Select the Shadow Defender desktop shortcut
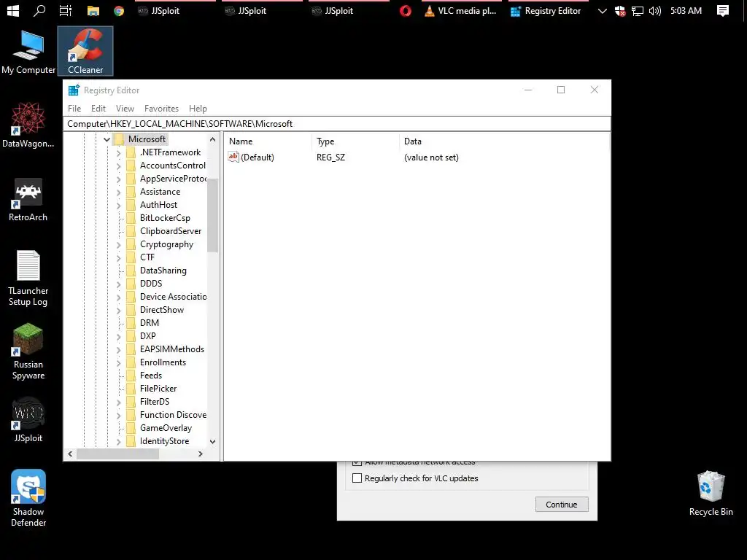The image size is (747, 560). [x=28, y=498]
